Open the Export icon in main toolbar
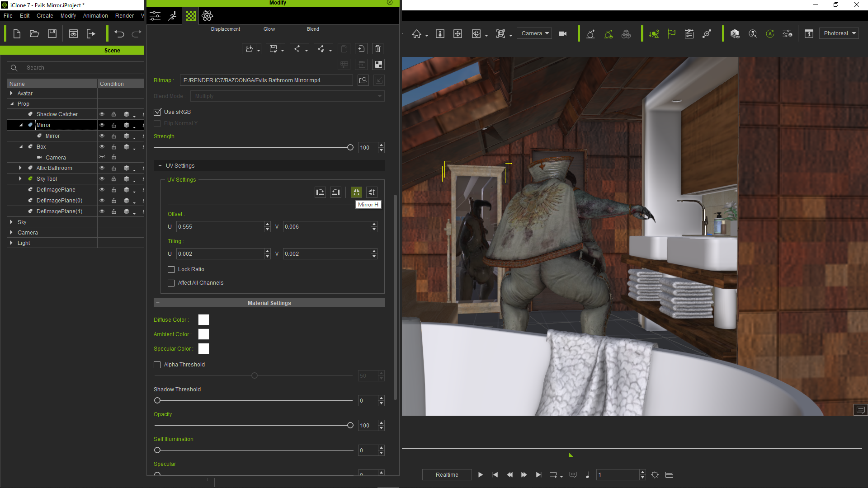Screen dimensions: 868x488 tap(91, 34)
